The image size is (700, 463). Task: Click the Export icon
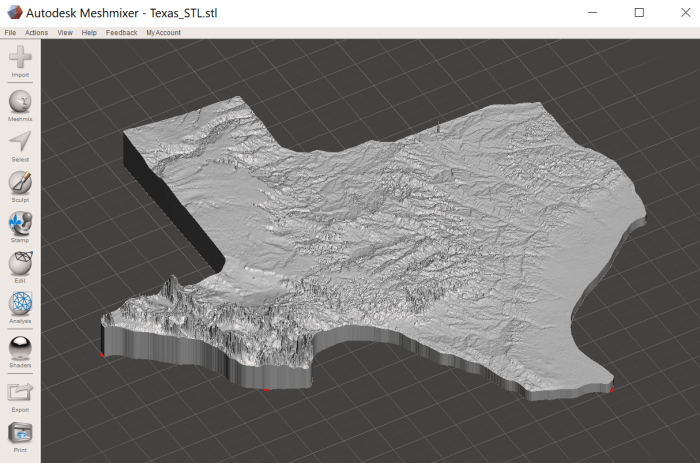click(20, 392)
